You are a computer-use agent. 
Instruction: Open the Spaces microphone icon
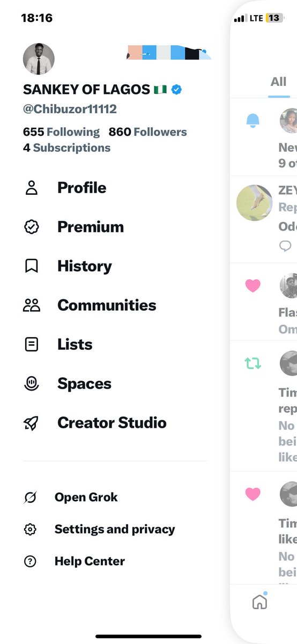point(32,384)
